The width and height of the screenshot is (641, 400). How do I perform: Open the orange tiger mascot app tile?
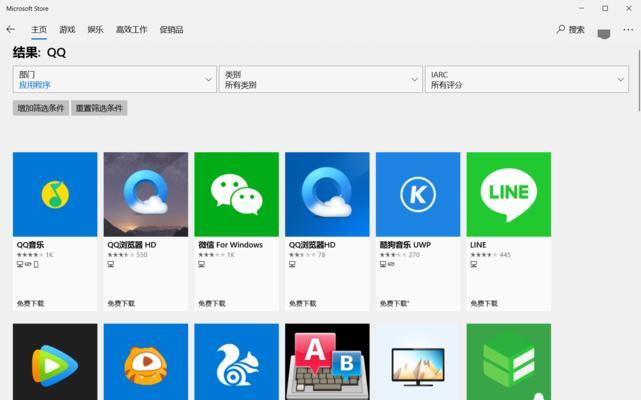pyautogui.click(x=146, y=362)
